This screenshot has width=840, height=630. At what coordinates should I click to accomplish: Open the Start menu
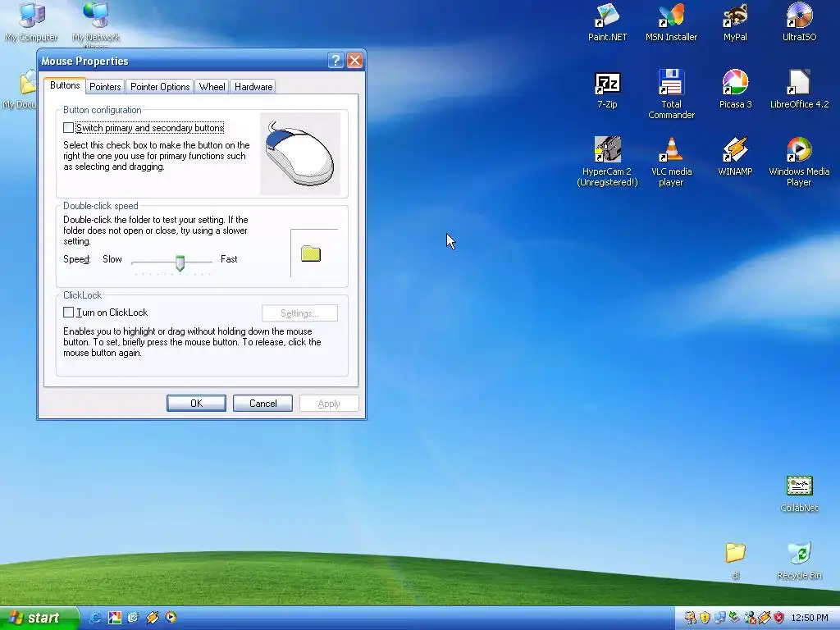[x=39, y=618]
